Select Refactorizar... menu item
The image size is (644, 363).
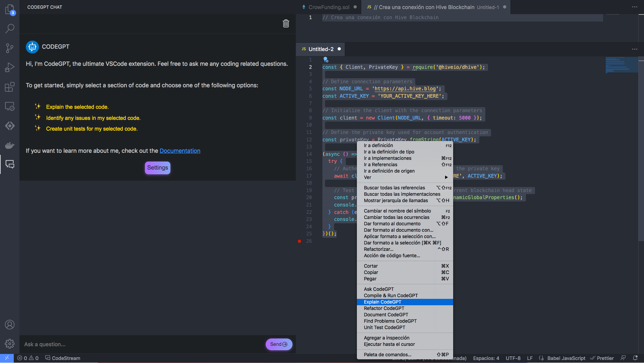405,249
